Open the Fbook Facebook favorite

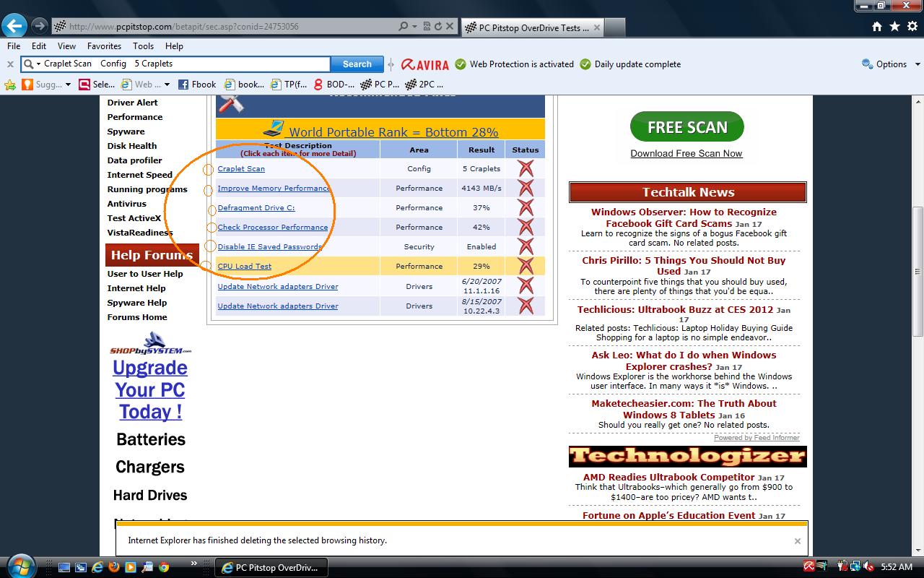pos(197,85)
